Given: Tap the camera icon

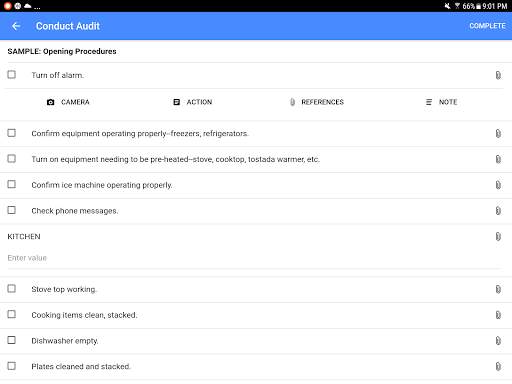Looking at the screenshot, I should (51, 102).
